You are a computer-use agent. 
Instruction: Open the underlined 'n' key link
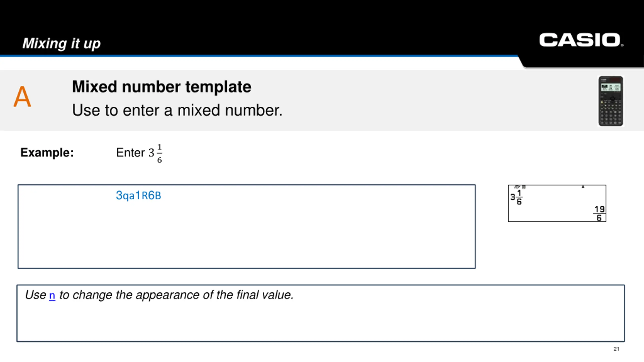click(x=52, y=295)
